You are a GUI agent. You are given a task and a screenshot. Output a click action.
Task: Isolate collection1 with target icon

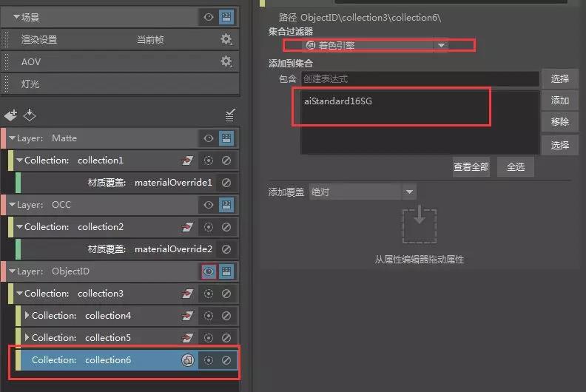pos(209,160)
